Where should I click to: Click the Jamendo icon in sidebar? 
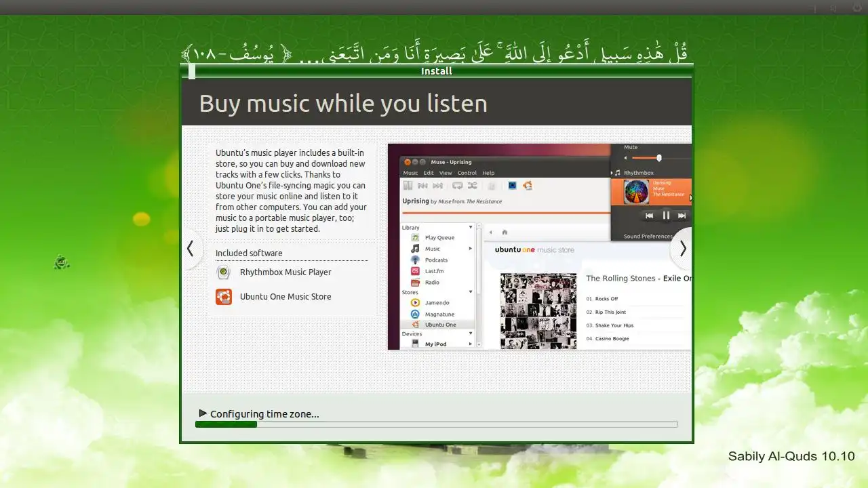click(415, 303)
